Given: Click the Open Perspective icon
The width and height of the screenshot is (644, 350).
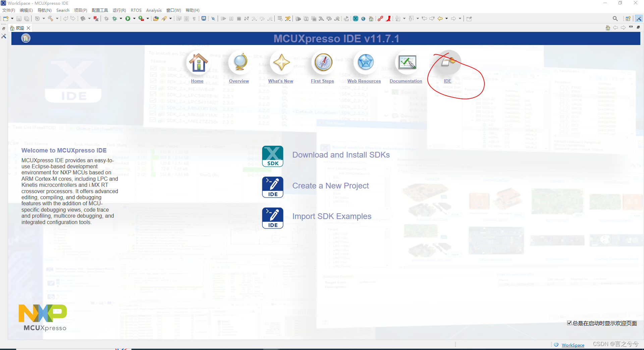Looking at the screenshot, I should (628, 18).
